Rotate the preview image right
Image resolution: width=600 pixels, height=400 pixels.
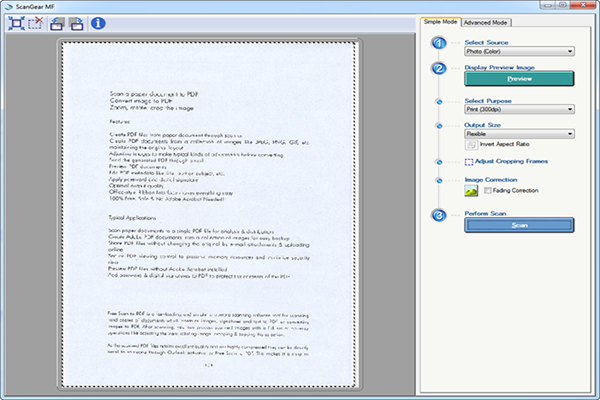click(x=76, y=22)
